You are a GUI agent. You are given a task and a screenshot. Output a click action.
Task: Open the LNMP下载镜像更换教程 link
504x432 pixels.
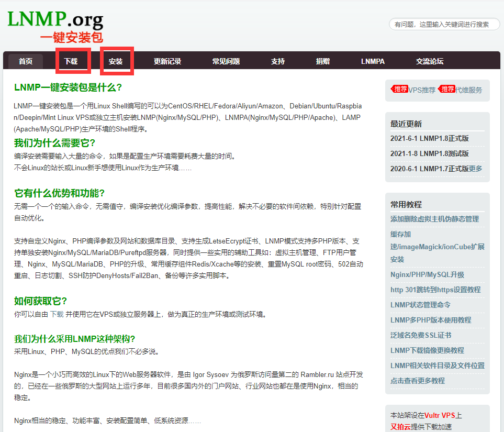427,350
